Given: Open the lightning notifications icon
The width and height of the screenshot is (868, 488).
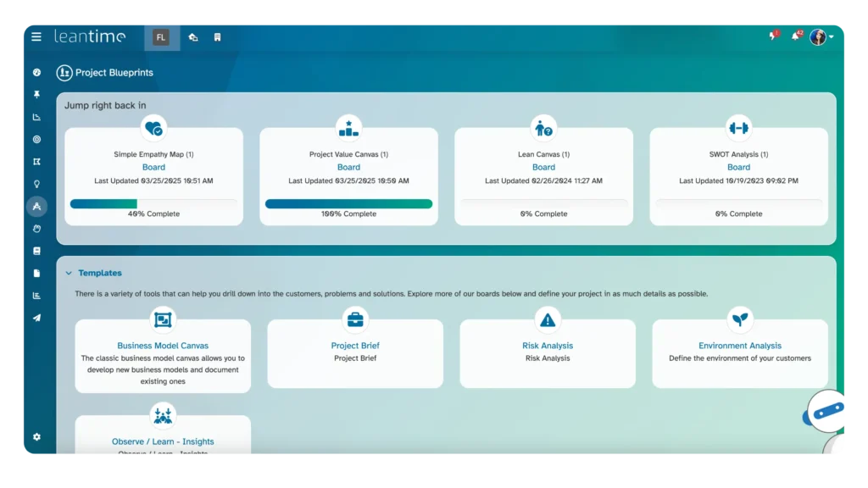Looking at the screenshot, I should (x=773, y=36).
